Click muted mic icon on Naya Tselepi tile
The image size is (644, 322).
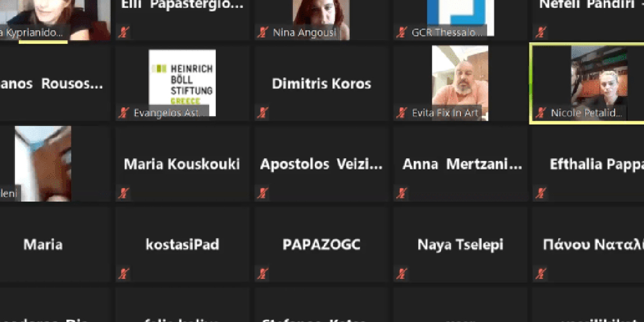click(401, 274)
